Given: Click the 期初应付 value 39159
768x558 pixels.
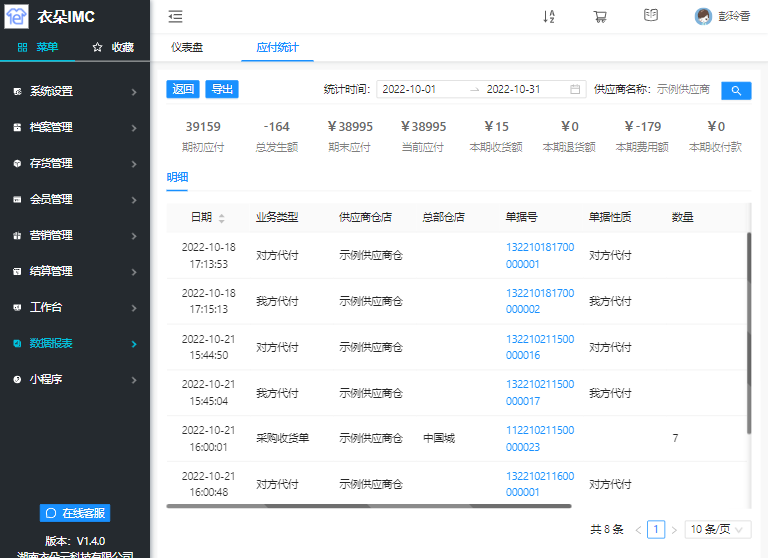Looking at the screenshot, I should click(x=203, y=127).
